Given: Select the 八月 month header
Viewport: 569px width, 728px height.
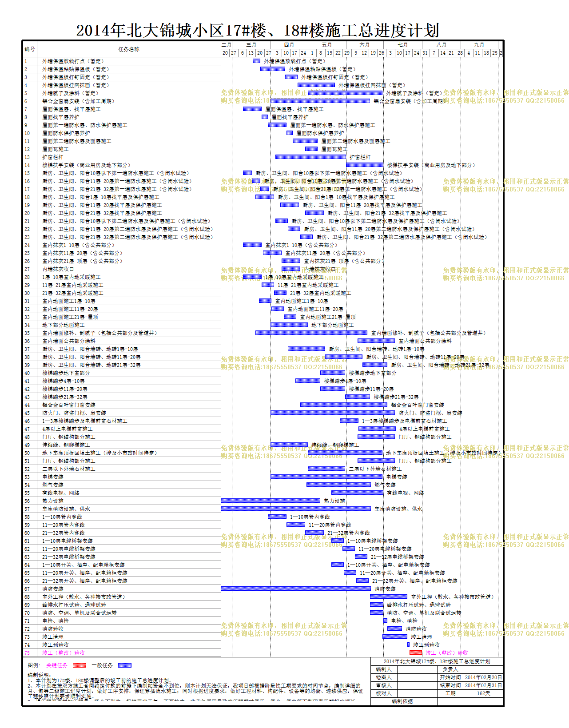Looking at the screenshot, I should pos(442,45).
